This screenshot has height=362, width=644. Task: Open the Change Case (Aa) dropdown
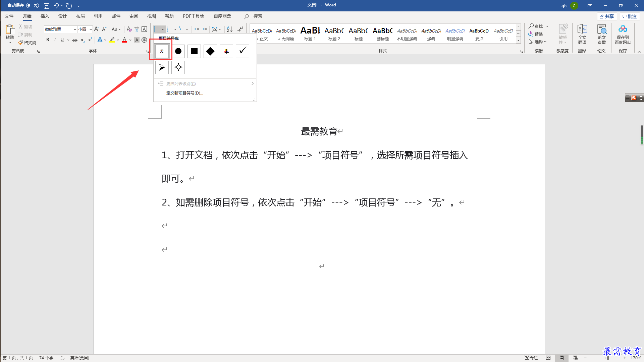(x=116, y=29)
